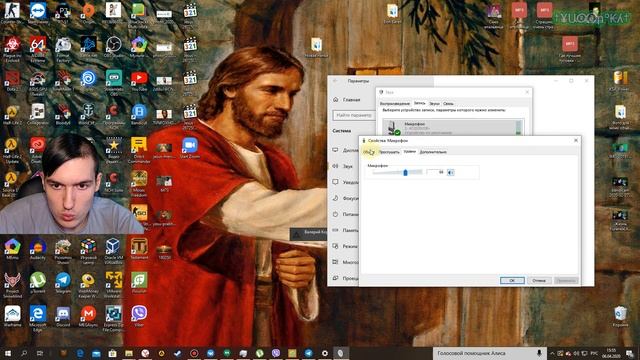Screen dimensions: 640x360
Task: Open the Counter-Strike desktop shortcut
Action: [12, 11]
